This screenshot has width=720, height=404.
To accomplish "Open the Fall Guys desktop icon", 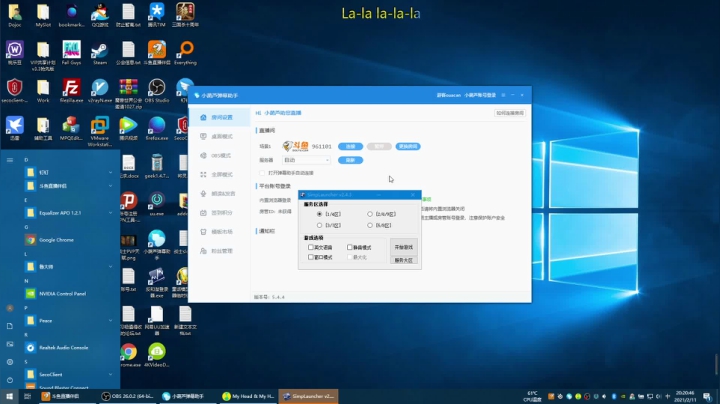I will click(x=71, y=53).
